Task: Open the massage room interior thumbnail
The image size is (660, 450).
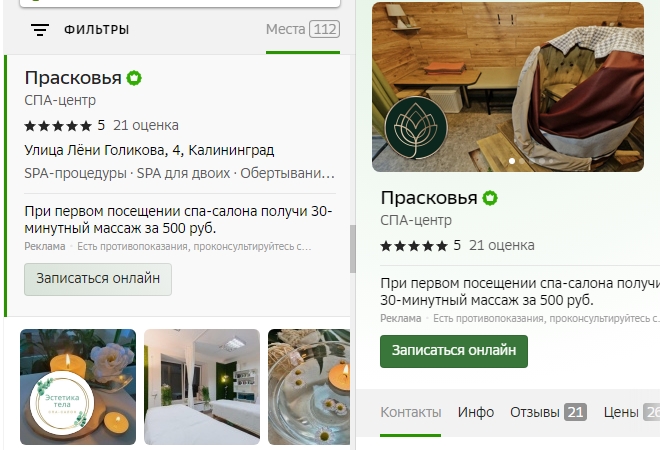Action: pos(202,387)
